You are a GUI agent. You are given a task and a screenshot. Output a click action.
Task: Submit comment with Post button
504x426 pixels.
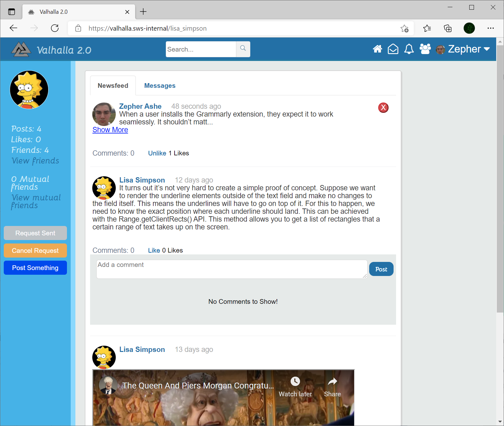click(x=381, y=269)
